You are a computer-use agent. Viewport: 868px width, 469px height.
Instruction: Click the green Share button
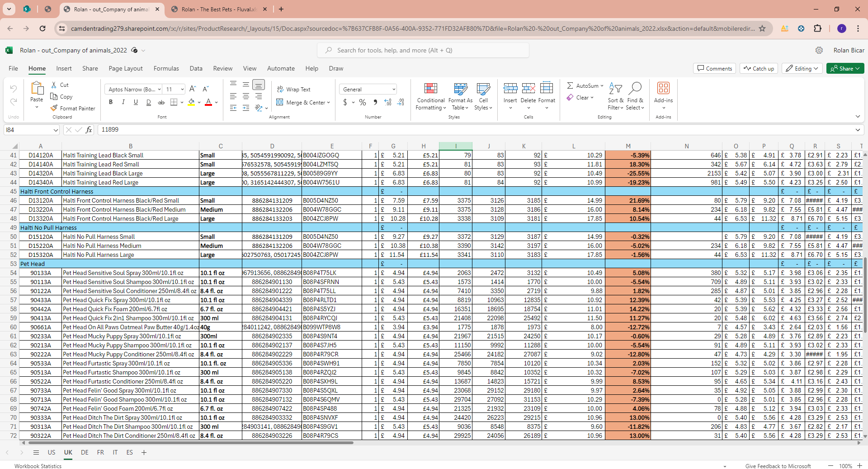click(845, 68)
